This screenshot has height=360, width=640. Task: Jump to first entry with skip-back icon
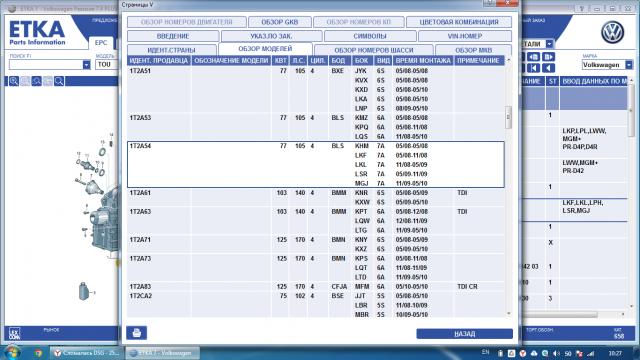tap(533, 68)
